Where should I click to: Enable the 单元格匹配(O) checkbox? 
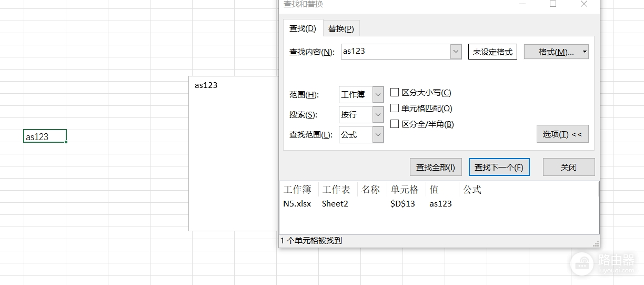pyautogui.click(x=395, y=109)
